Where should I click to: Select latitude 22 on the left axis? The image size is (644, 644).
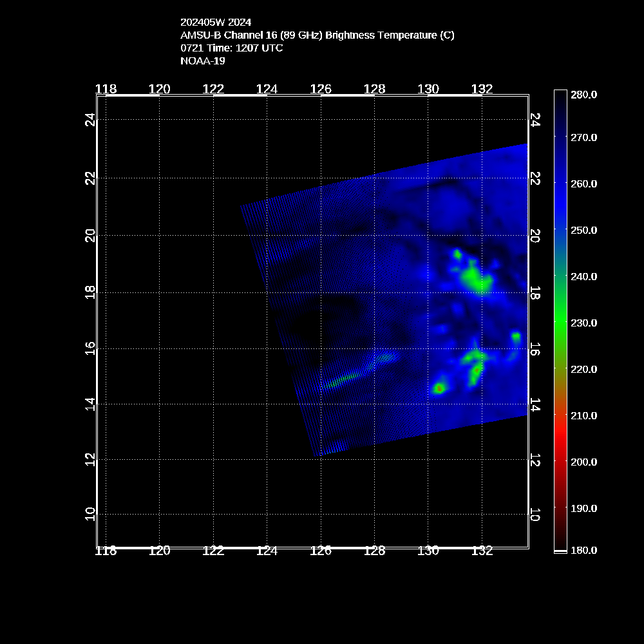tap(90, 178)
